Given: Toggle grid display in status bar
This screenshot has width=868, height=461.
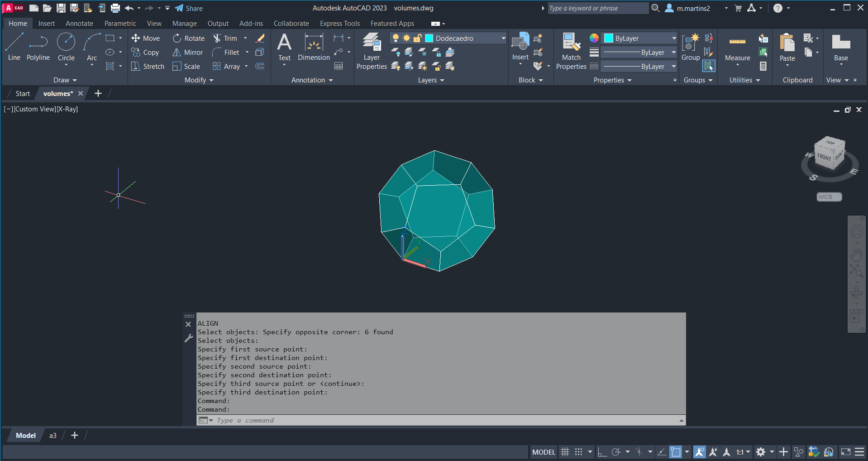Looking at the screenshot, I should pyautogui.click(x=565, y=452).
